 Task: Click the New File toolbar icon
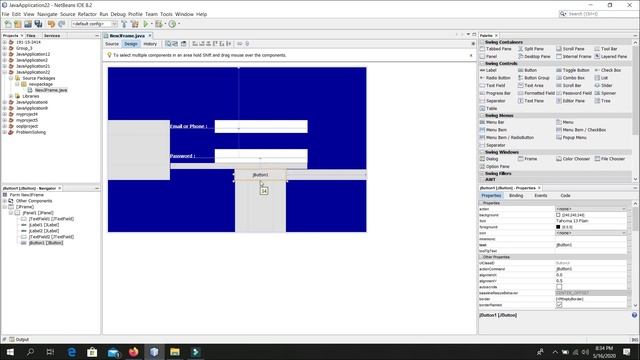8,24
